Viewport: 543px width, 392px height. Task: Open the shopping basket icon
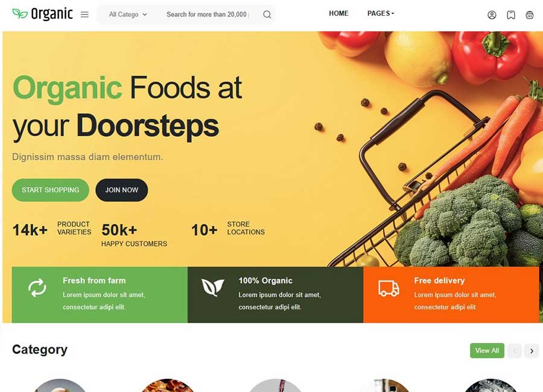530,15
